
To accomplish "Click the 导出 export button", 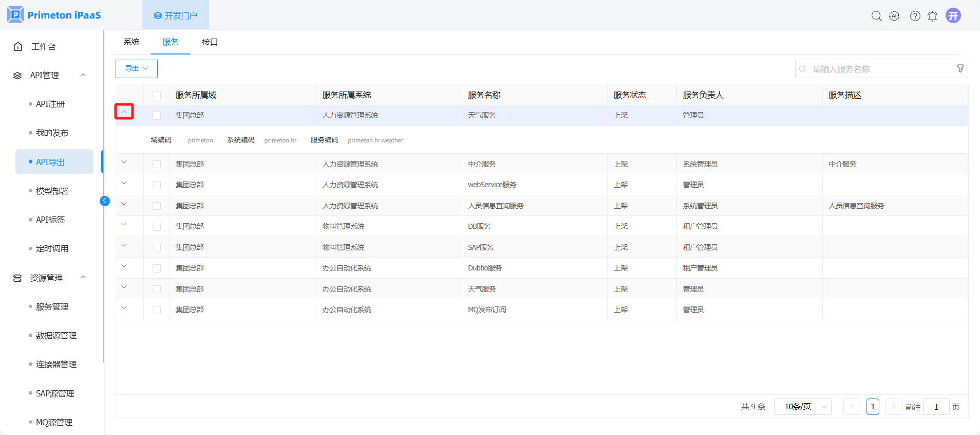I will click(x=136, y=69).
